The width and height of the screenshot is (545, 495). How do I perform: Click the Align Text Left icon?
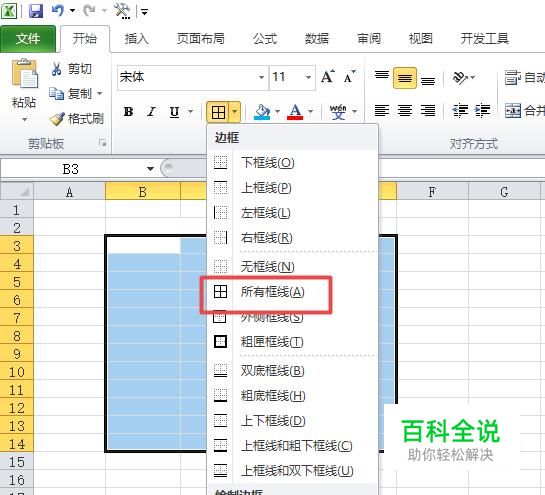(382, 111)
